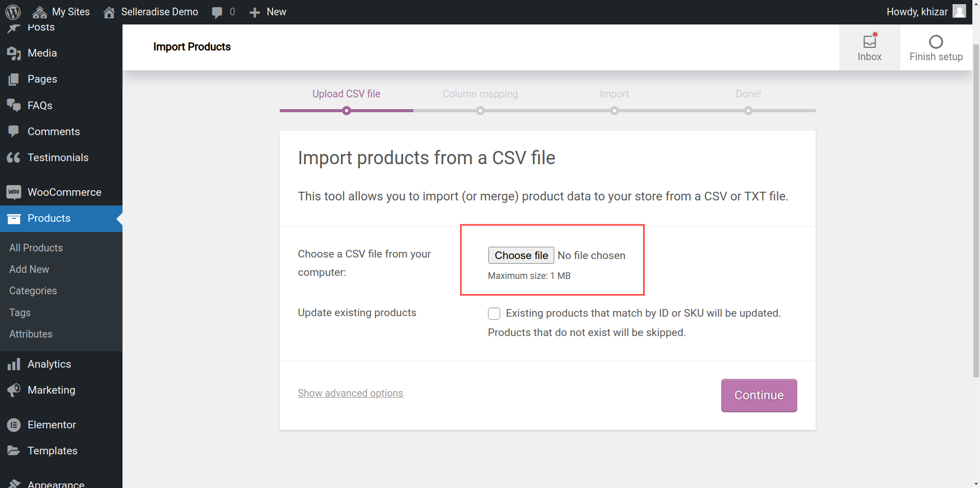The image size is (980, 488).
Task: Open the New content dropdown
Action: [268, 12]
